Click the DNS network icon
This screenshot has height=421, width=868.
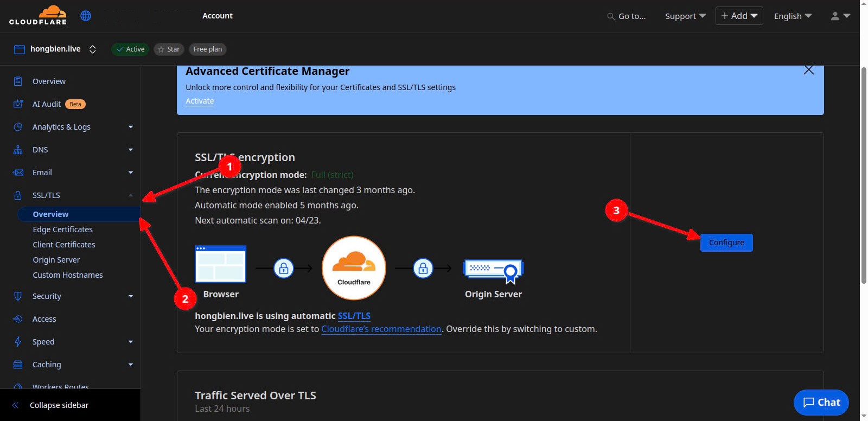pos(18,150)
